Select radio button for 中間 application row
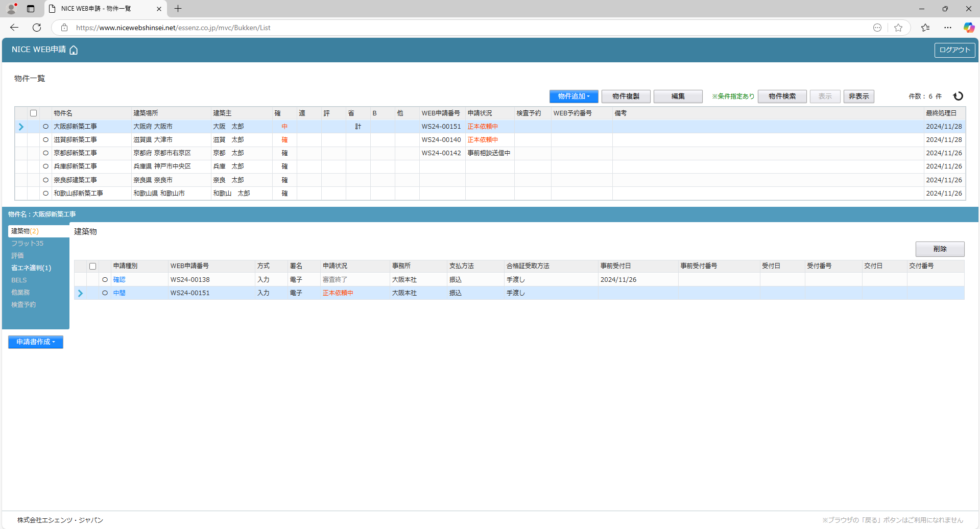The width and height of the screenshot is (980, 529). tap(105, 293)
